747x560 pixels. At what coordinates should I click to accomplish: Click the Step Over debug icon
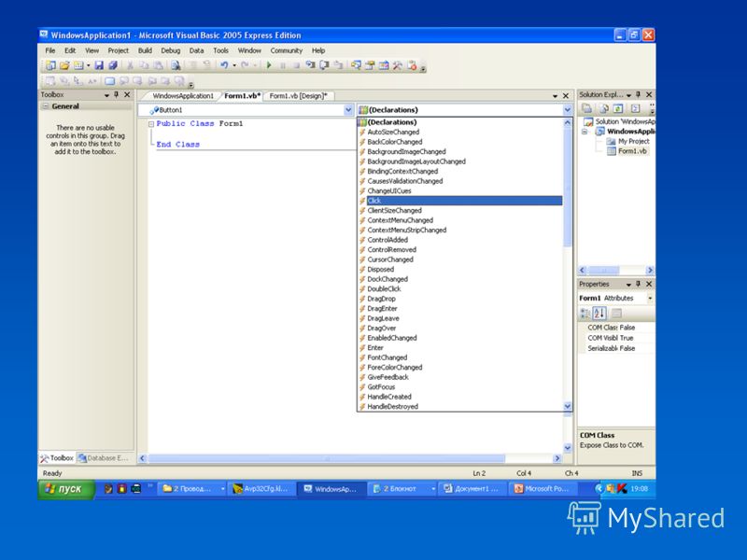(x=324, y=65)
